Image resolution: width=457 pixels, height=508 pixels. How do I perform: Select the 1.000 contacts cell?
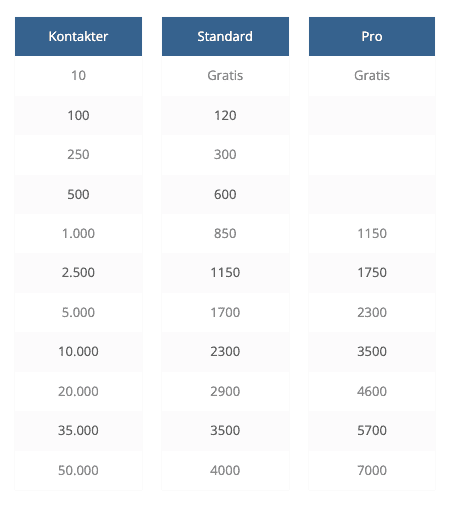point(78,233)
